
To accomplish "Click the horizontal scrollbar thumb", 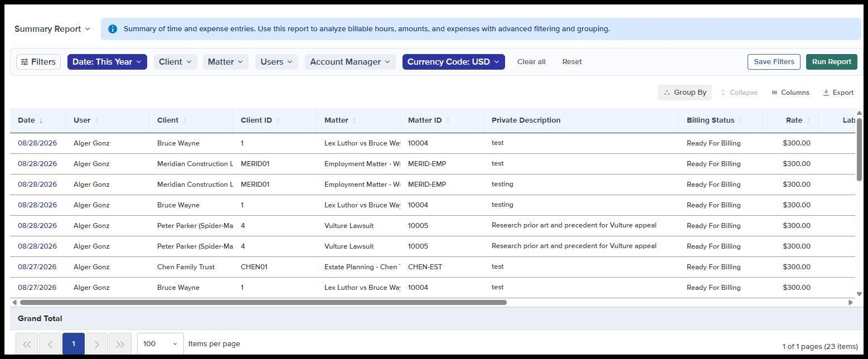I will click(263, 303).
